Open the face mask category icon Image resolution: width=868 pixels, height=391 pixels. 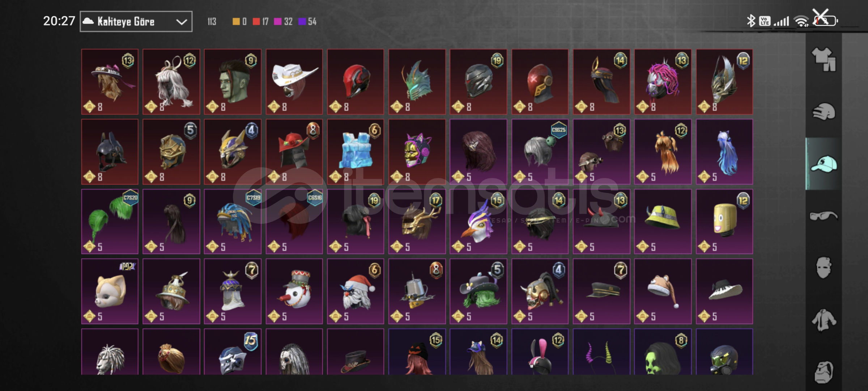824,268
